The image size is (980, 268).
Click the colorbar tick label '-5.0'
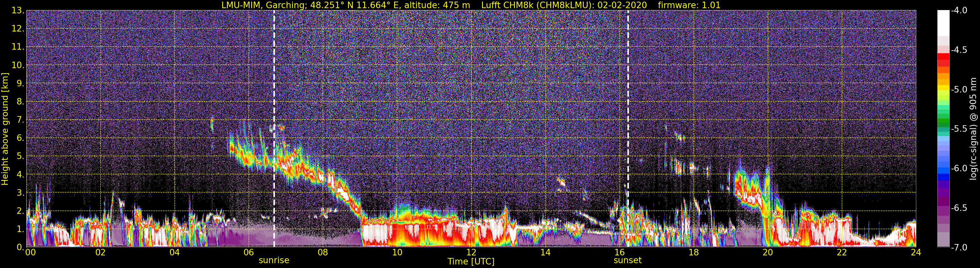point(959,90)
